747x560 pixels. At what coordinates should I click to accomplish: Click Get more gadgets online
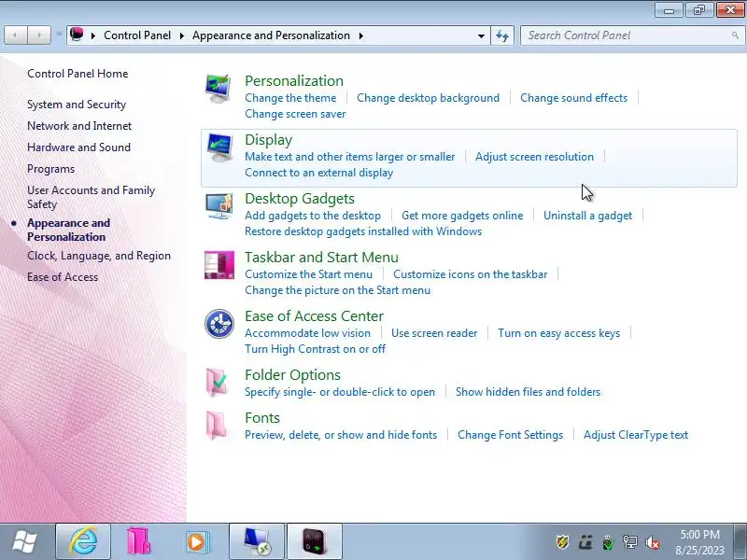click(x=462, y=216)
